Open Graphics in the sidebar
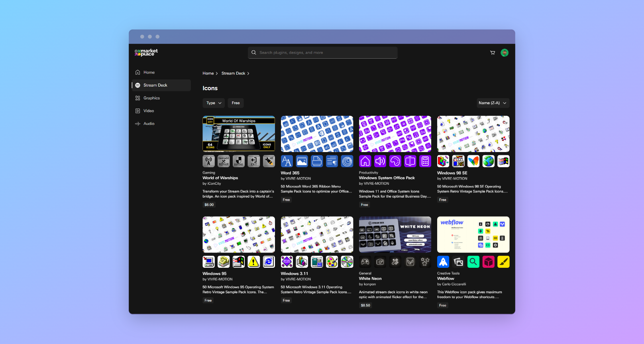Viewport: 644px width, 344px height. click(x=151, y=98)
